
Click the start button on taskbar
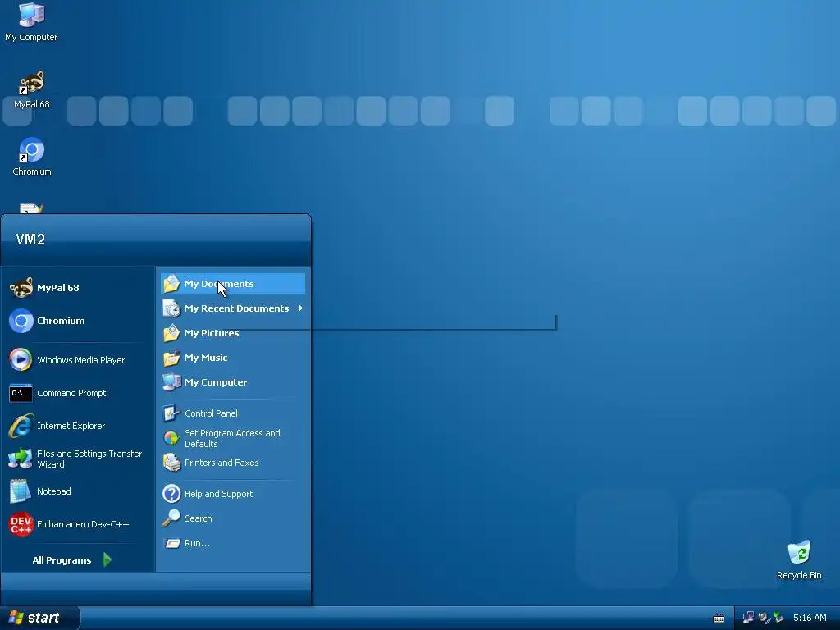tap(39, 618)
